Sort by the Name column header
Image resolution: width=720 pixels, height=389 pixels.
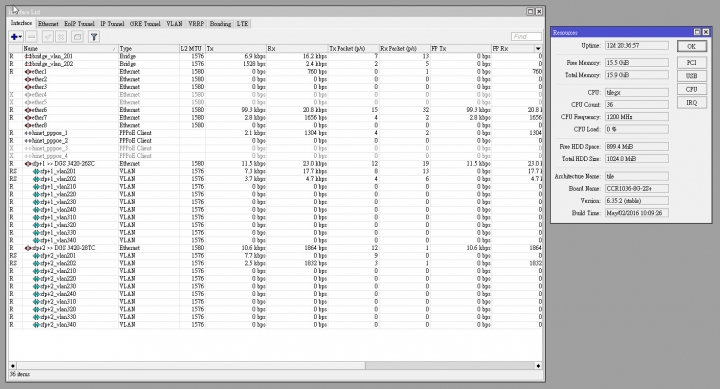pos(70,48)
